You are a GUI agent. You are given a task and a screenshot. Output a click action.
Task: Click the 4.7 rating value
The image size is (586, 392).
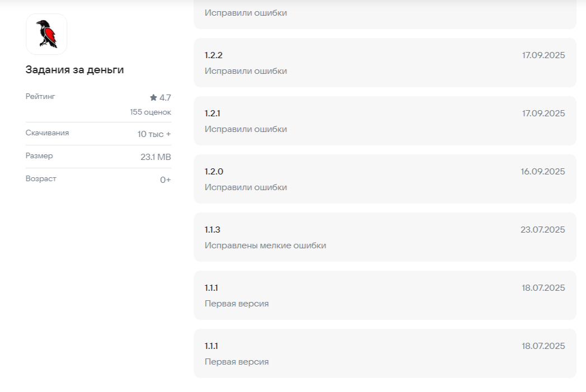point(165,98)
